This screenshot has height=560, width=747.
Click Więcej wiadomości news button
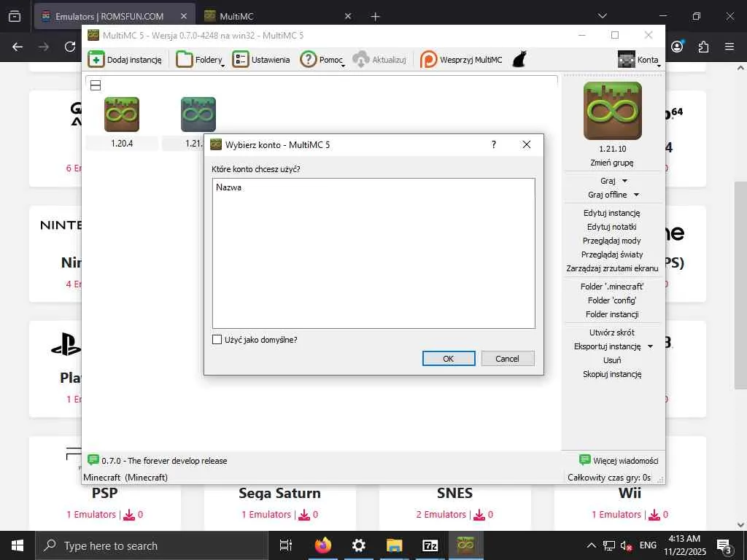click(619, 461)
